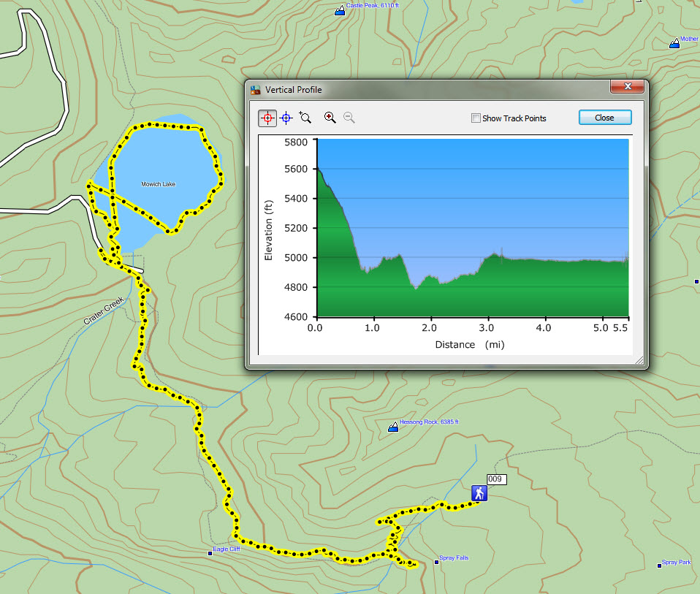Activate the zoom-to-selection magnifier tool
700x594 pixels.
point(305,118)
